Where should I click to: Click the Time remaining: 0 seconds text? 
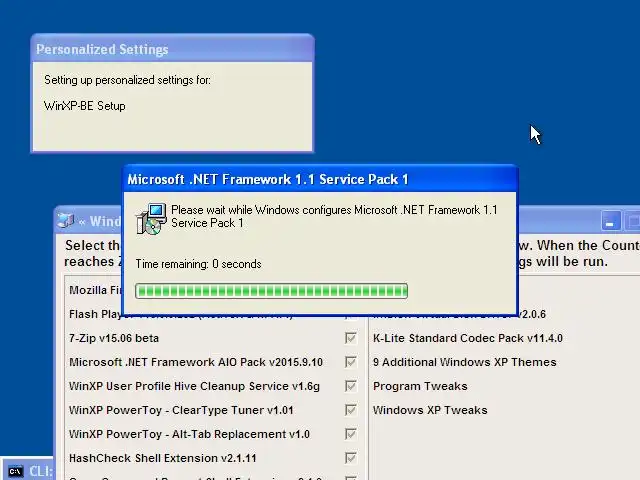click(198, 264)
